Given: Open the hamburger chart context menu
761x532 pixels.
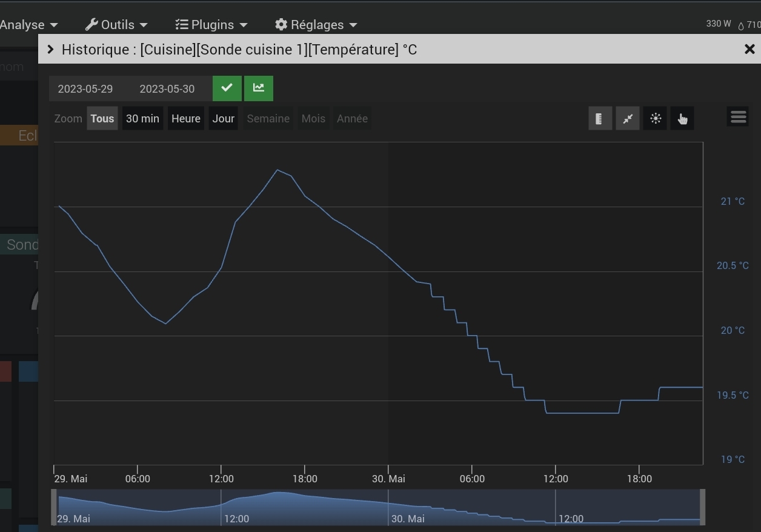Looking at the screenshot, I should pos(738,116).
